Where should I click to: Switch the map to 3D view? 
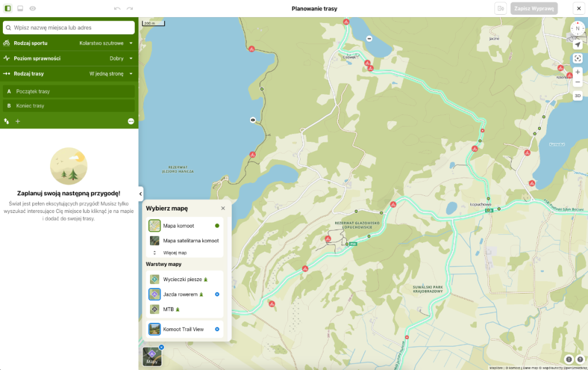(577, 96)
